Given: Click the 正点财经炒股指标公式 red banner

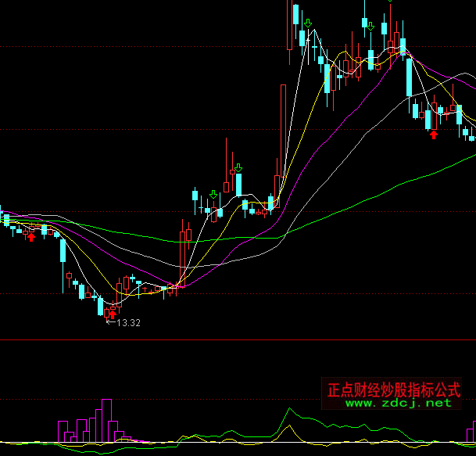Looking at the screenshot, I should coord(394,389).
